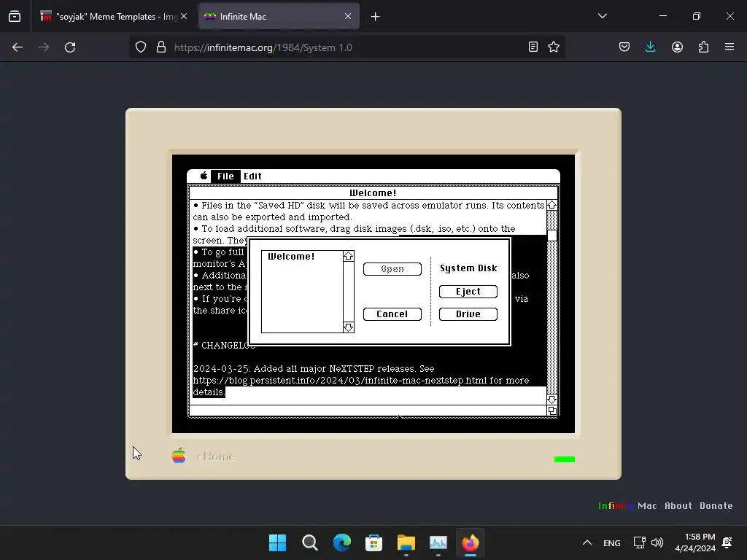This screenshot has height=560, width=747.
Task: Open the notification bell
Action: 727,542
